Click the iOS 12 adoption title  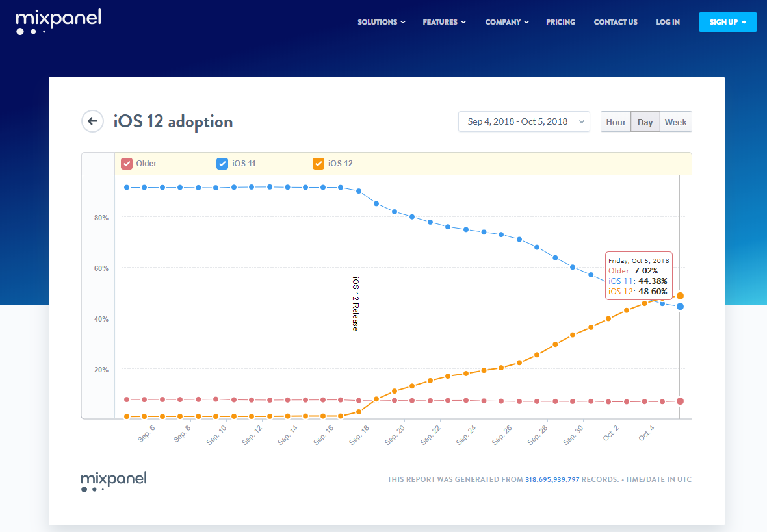(173, 121)
